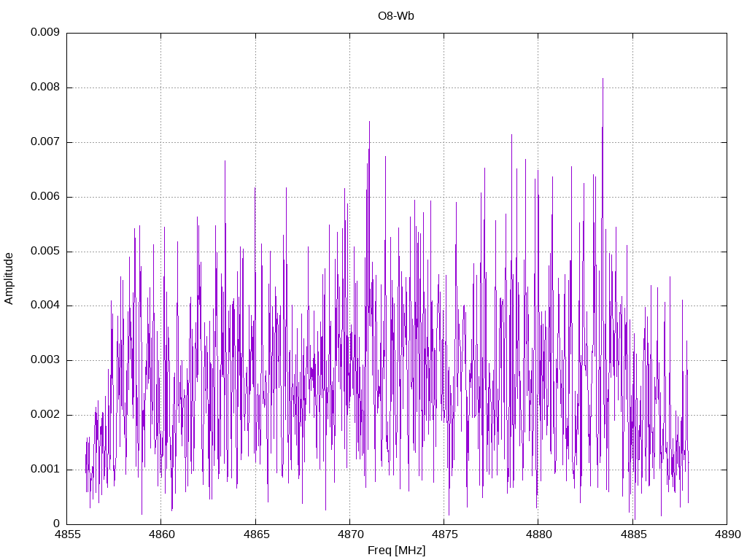Viewport: 747px width, 560px height.
Task: Click the 0.009 y-axis tick label
Action: pos(45,32)
